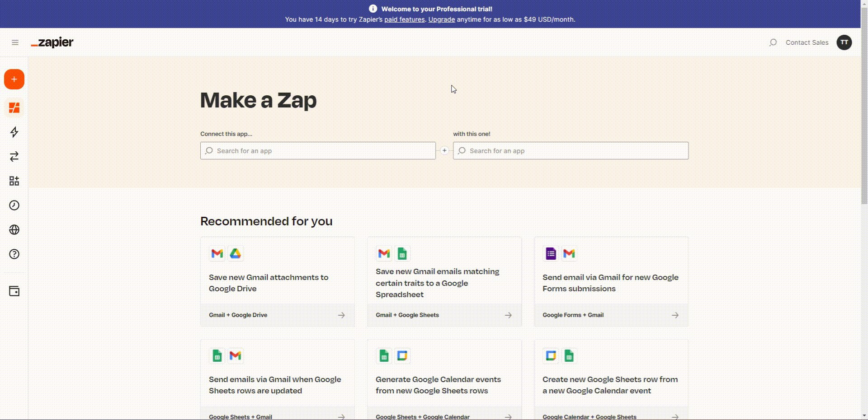
Task: Click arrow on Google Forms + Gmail card
Action: tap(675, 315)
